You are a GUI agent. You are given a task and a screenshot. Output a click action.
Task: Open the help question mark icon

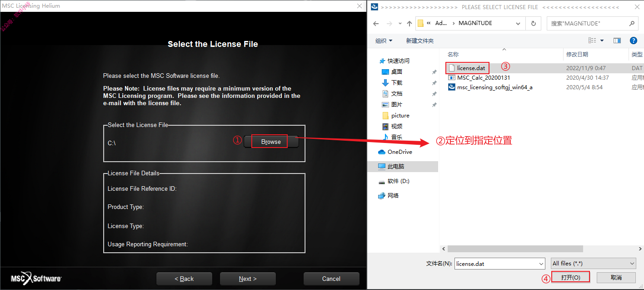coord(634,41)
